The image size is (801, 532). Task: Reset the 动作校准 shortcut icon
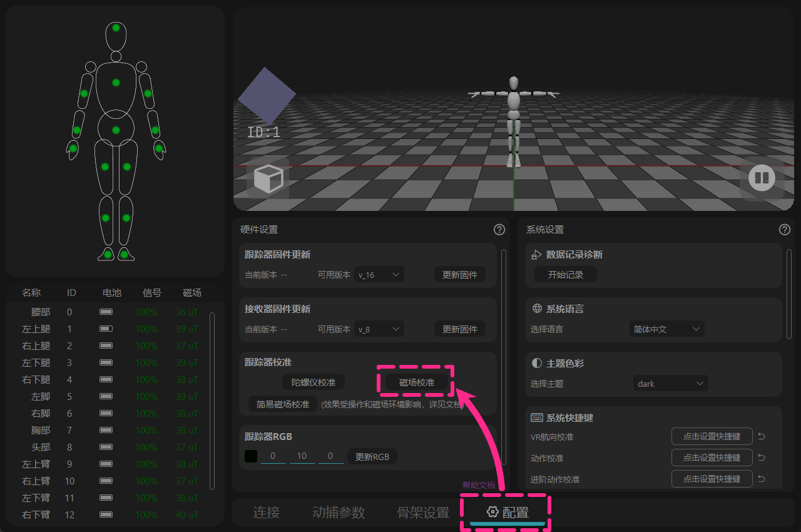pos(762,458)
